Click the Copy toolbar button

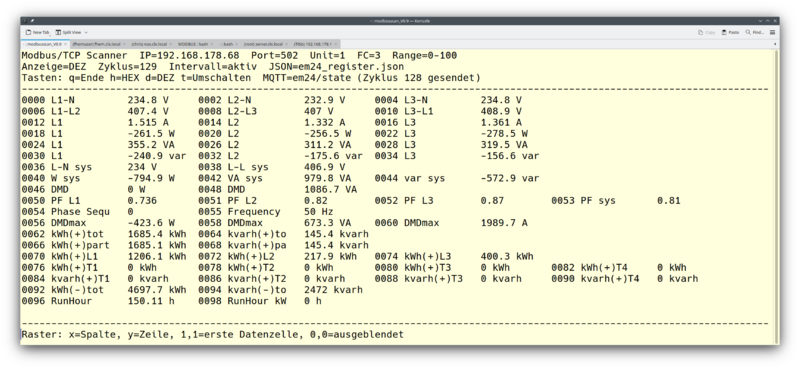point(706,32)
